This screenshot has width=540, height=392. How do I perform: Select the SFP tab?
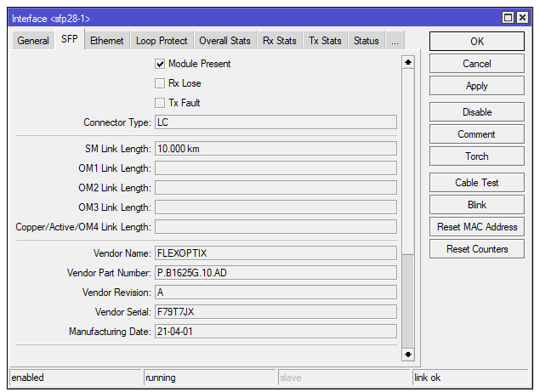(70, 39)
